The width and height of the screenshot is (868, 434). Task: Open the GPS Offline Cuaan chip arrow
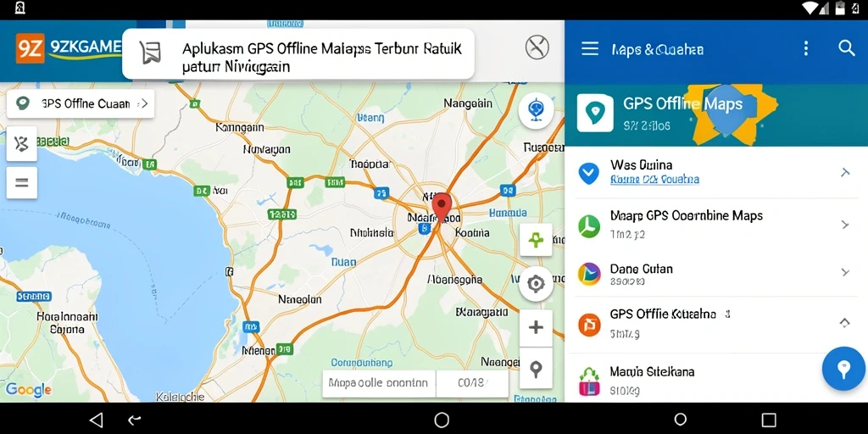[143, 103]
